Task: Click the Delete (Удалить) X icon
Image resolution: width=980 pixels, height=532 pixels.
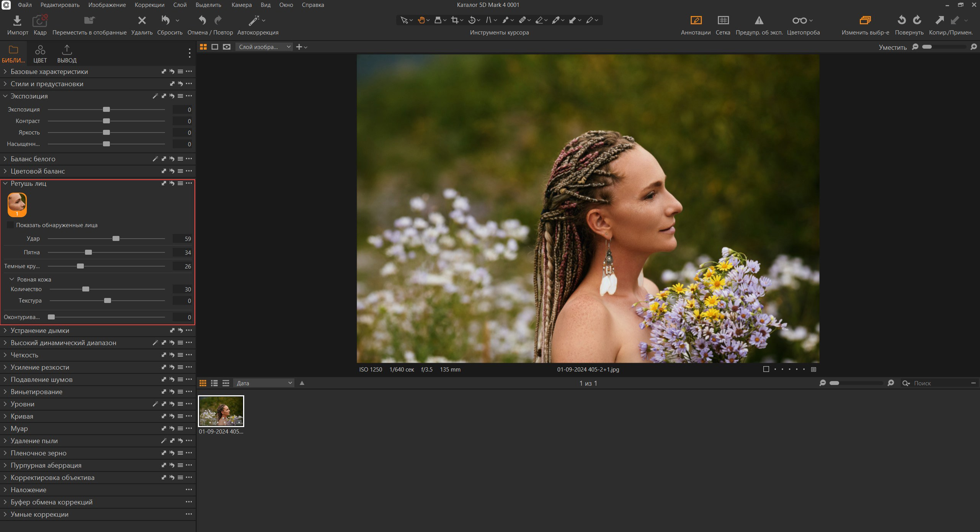Action: [x=142, y=21]
